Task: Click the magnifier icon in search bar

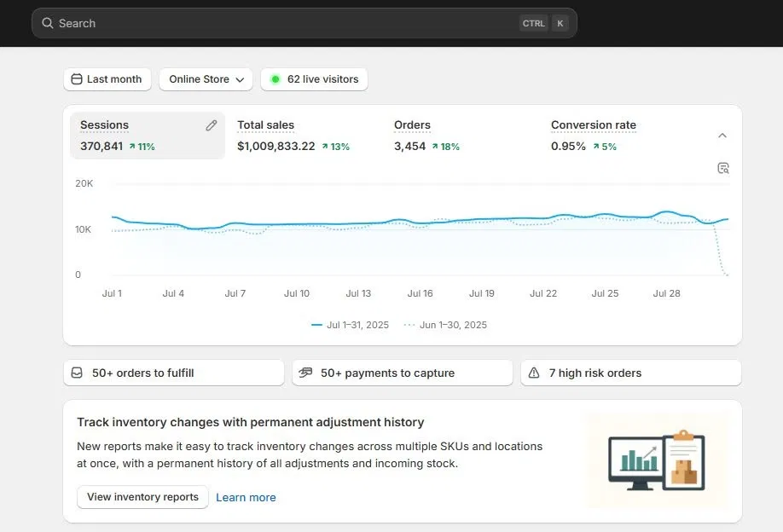Action: coord(48,23)
